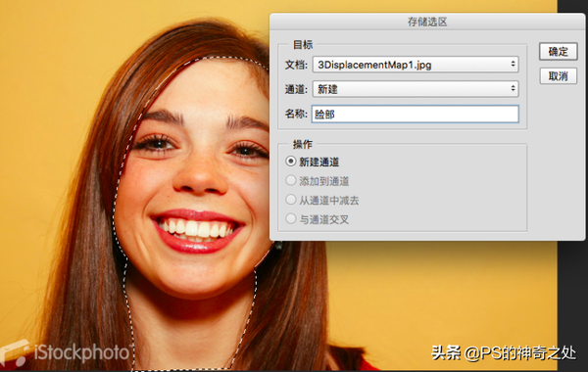The image size is (588, 372).
Task: Click the 目标 group heading
Action: click(303, 45)
